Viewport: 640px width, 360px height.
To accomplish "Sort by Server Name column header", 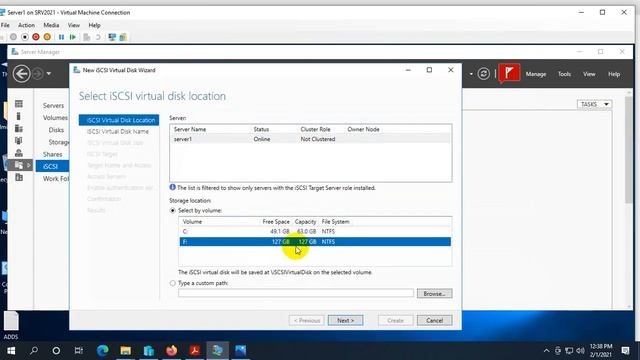I will coord(190,129).
